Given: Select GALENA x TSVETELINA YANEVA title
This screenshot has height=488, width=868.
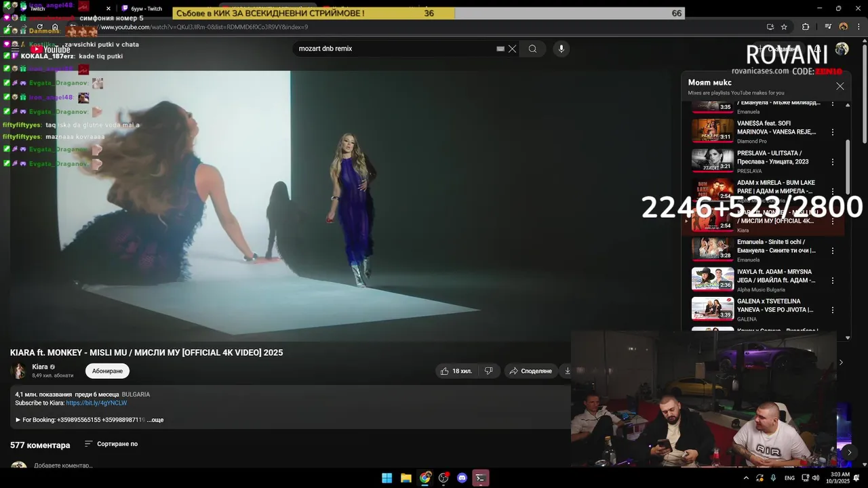Looking at the screenshot, I should [775, 306].
